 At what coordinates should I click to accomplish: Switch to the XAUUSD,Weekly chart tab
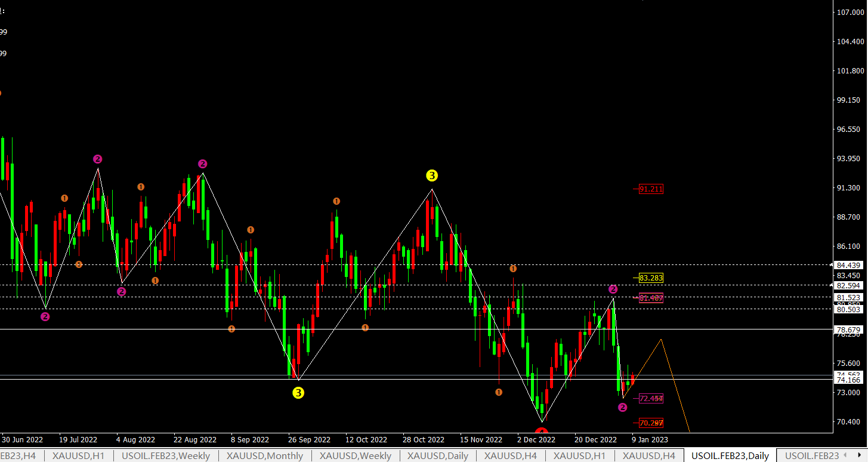[356, 455]
